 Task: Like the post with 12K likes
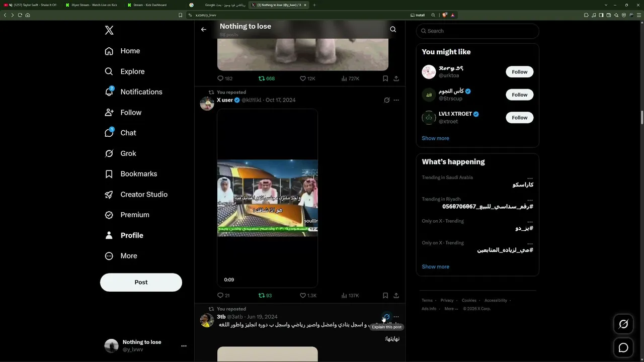[x=307, y=78]
